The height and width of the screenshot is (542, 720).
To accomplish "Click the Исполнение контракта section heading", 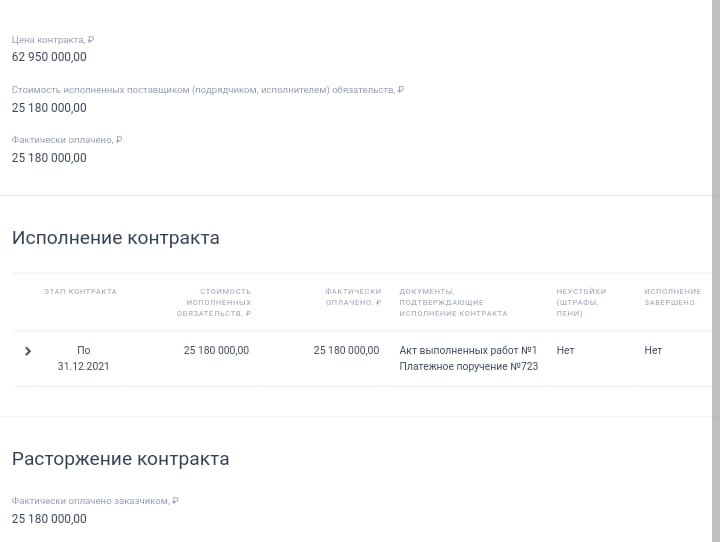I will 115,238.
